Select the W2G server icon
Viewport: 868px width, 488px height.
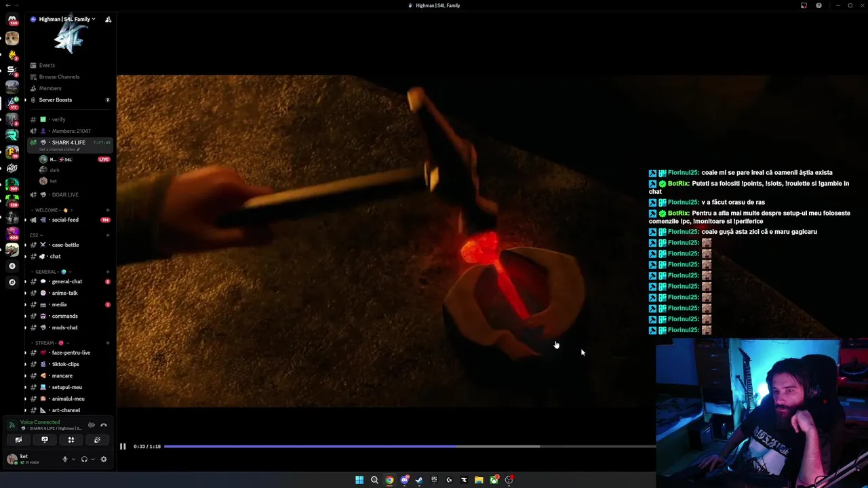(x=12, y=167)
